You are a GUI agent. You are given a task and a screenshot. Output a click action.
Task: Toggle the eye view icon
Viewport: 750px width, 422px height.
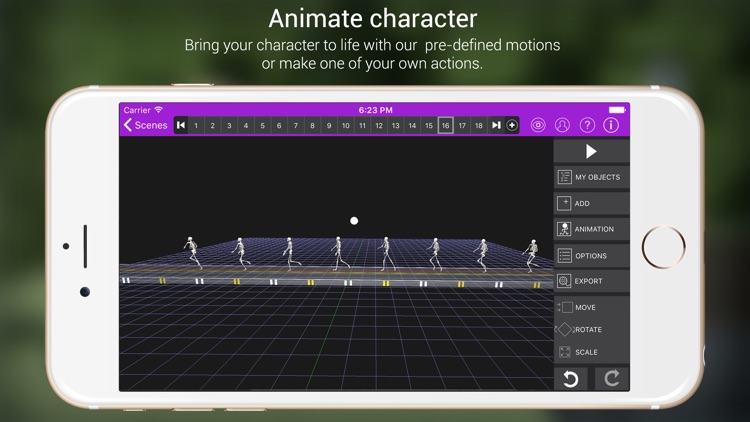pos(538,125)
